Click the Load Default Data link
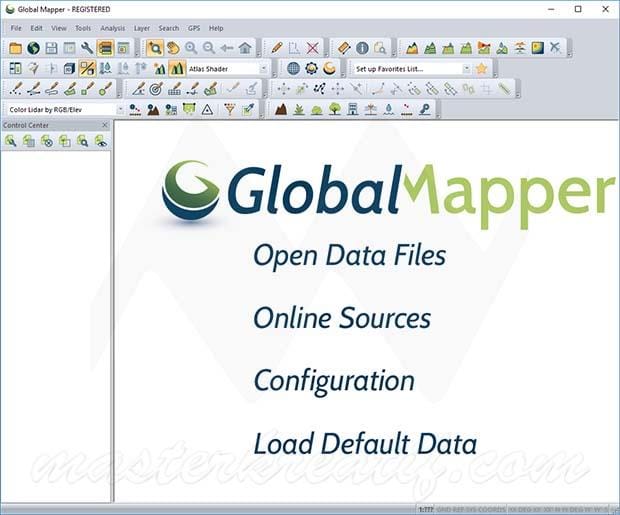This screenshot has width=620, height=515. (x=365, y=444)
